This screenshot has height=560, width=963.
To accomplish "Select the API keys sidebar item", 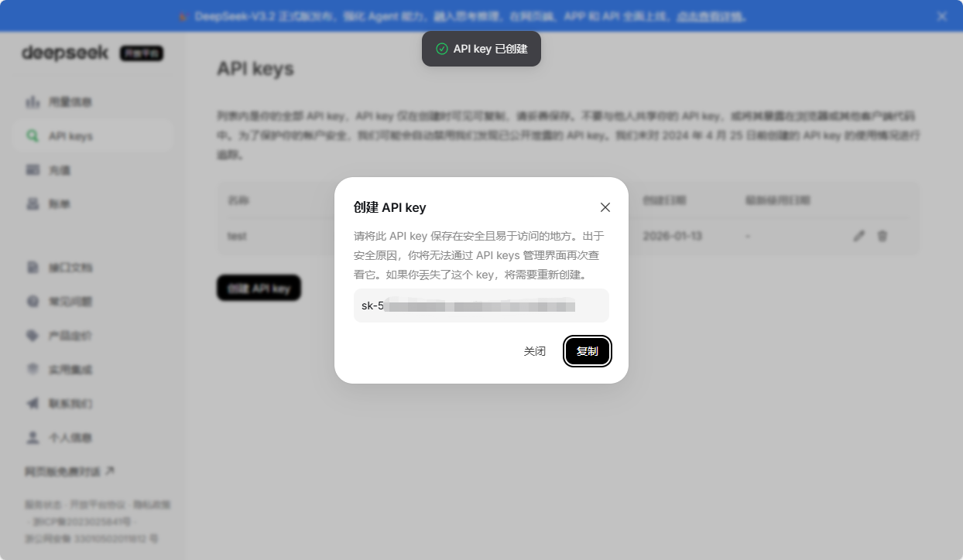I will [93, 135].
